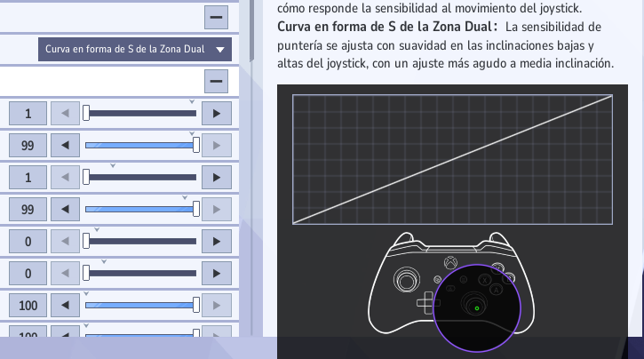Click right arrow in the fully visible 100 row

(217, 306)
